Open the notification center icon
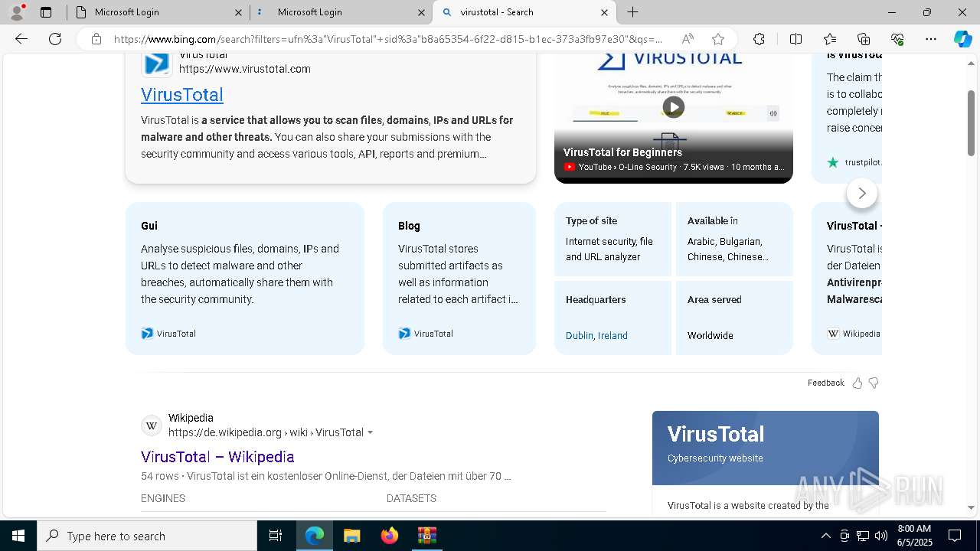The height and width of the screenshot is (551, 980). (x=955, y=536)
